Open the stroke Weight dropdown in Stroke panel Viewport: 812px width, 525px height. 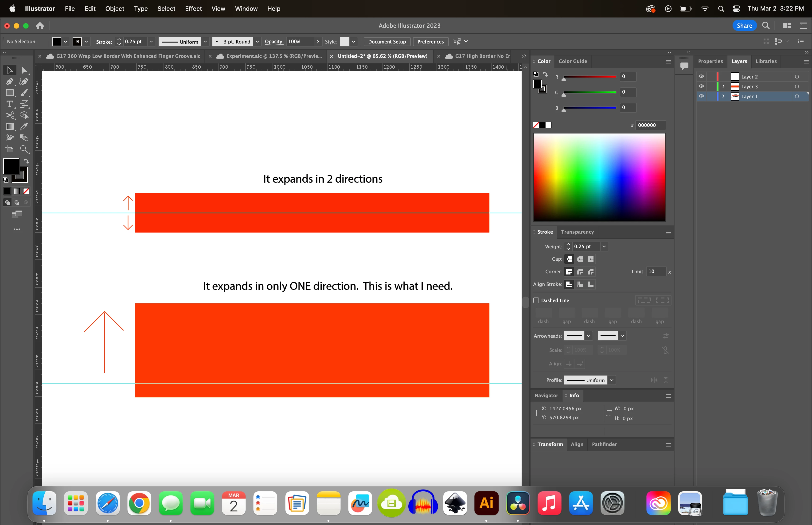(x=604, y=247)
